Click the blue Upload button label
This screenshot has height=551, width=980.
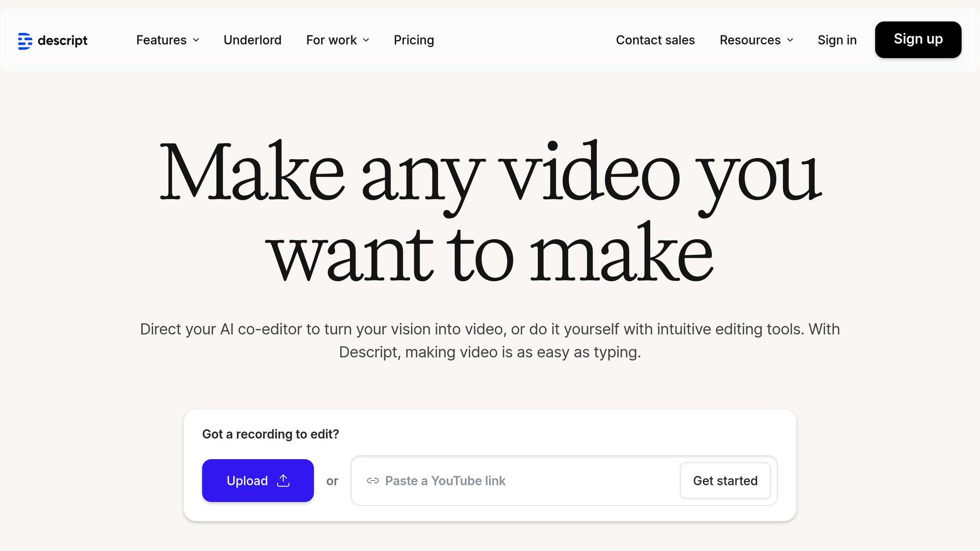[x=247, y=481]
